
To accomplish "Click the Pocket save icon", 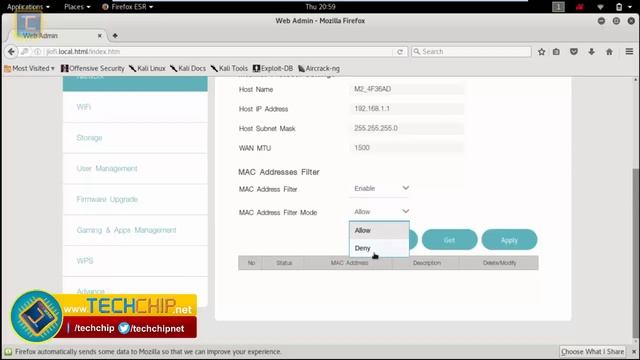I will click(x=574, y=52).
